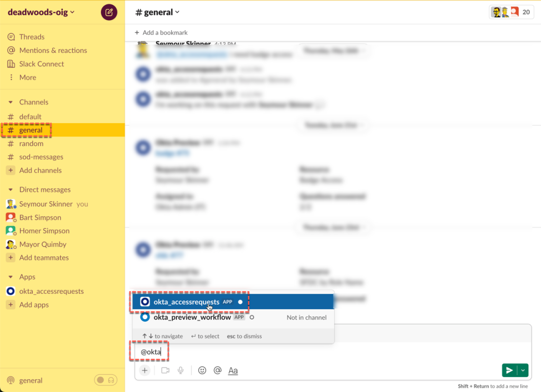Open the #general channel details dropdown

click(x=157, y=13)
